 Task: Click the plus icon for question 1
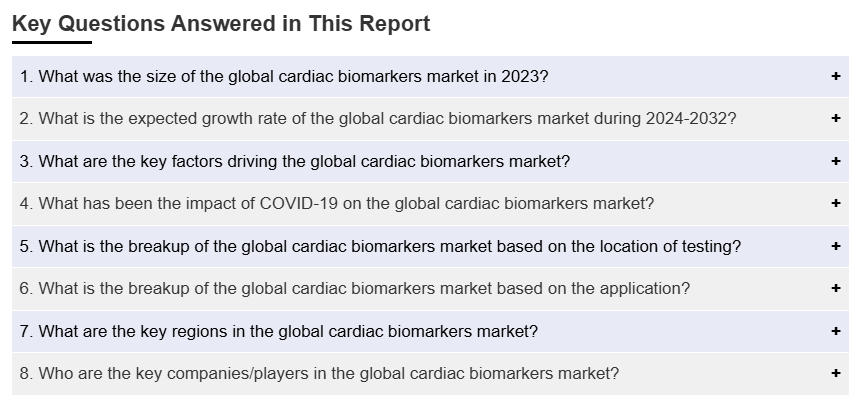pyautogui.click(x=835, y=76)
